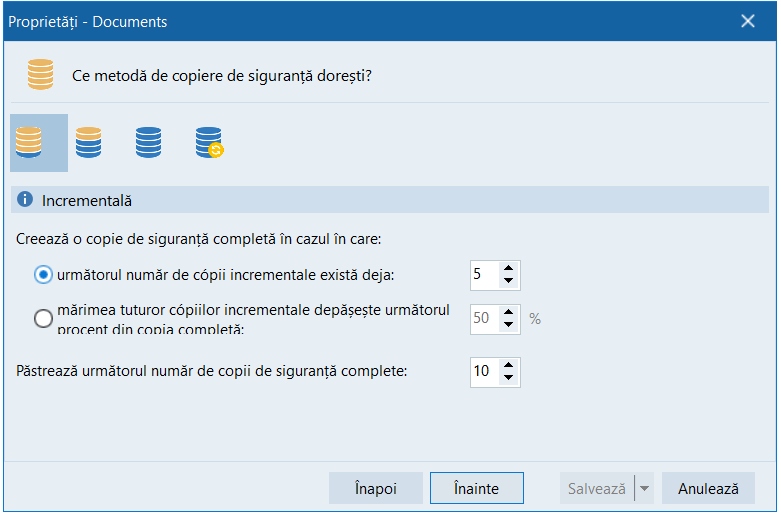Screen dimensions: 781x516
Task: Open the dropdown arrow next to Salvează
Action: [x=644, y=489]
